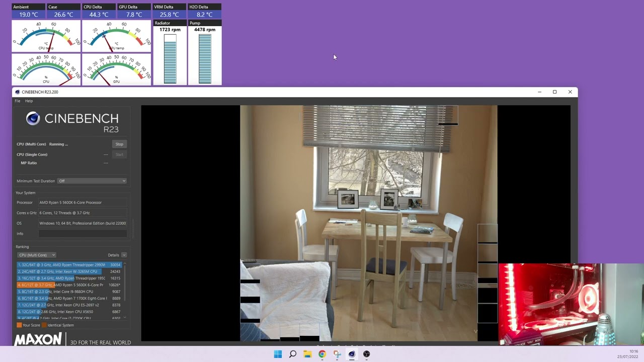Screen dimensions: 644x362
Task: Select Xeon X5650 ranking row
Action: [x=69, y=312]
